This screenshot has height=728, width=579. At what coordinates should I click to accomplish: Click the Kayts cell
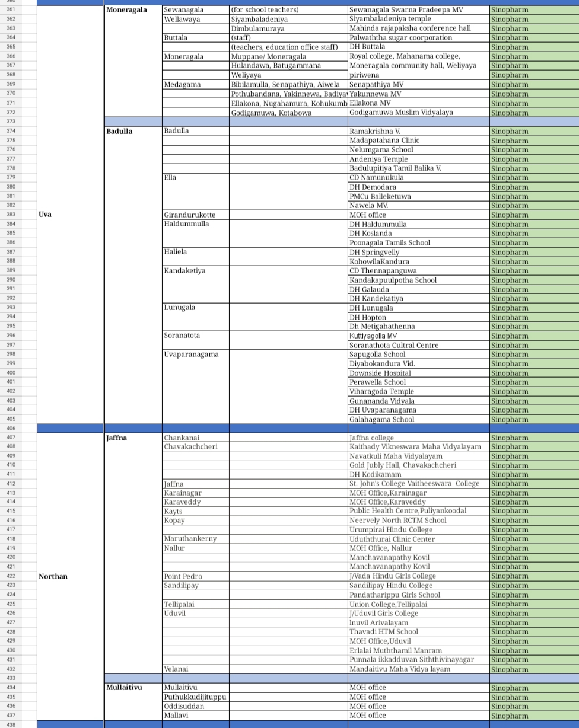[196, 511]
